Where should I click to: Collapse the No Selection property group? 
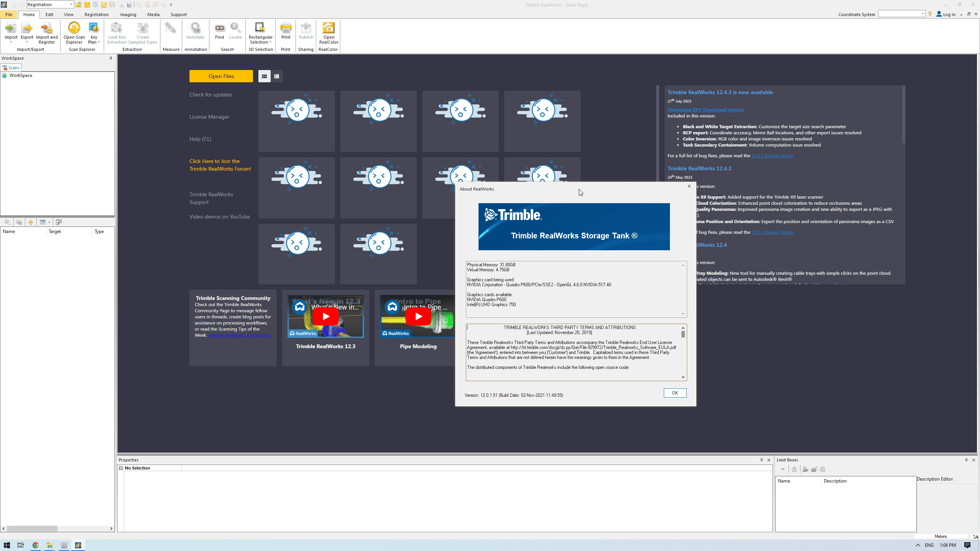click(x=121, y=468)
